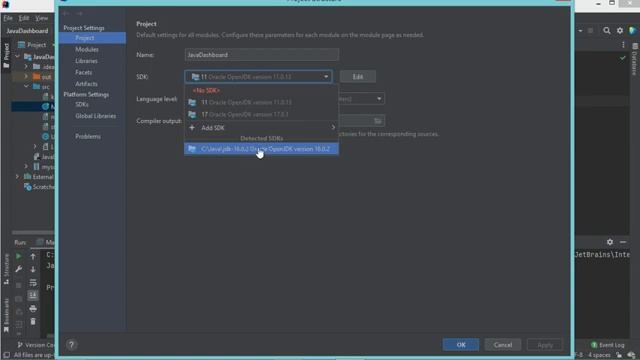
Task: Click green inspection checkmark in editor
Action: (x=622, y=58)
